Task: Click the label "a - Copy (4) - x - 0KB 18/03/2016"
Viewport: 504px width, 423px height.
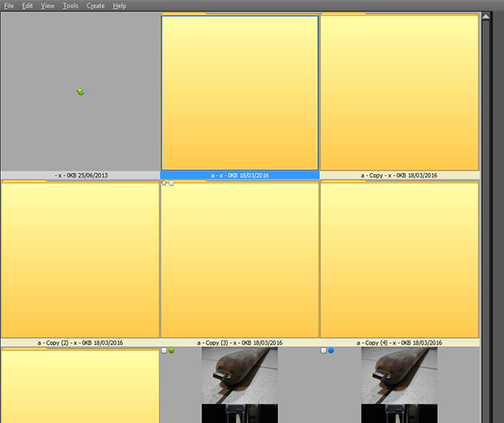Action: click(x=399, y=343)
